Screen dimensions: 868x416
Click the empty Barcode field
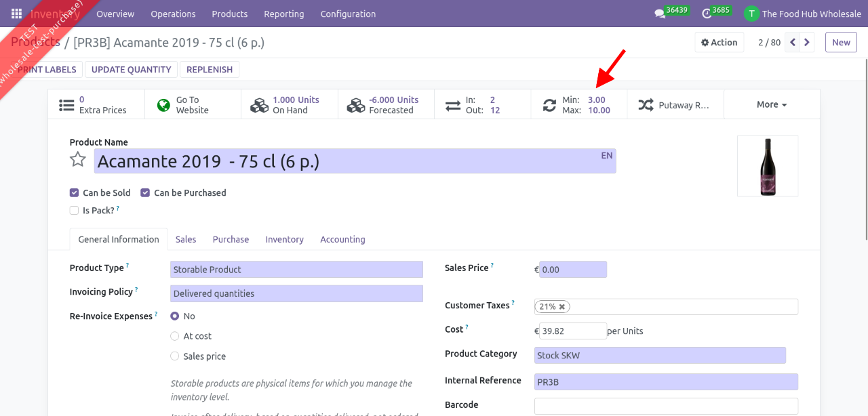pyautogui.click(x=666, y=406)
